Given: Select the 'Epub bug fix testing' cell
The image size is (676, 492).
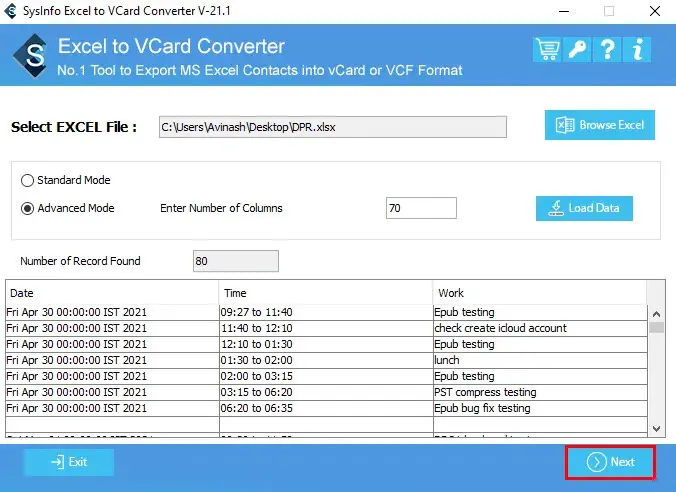Looking at the screenshot, I should 540,408.
